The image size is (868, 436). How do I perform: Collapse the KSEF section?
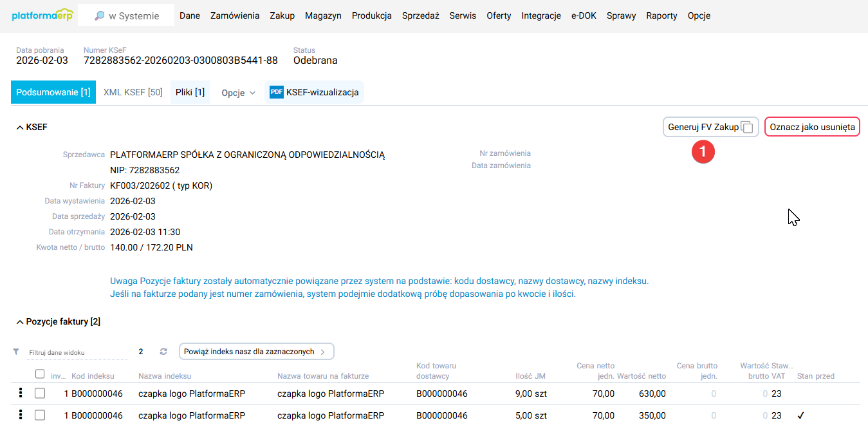tap(19, 128)
